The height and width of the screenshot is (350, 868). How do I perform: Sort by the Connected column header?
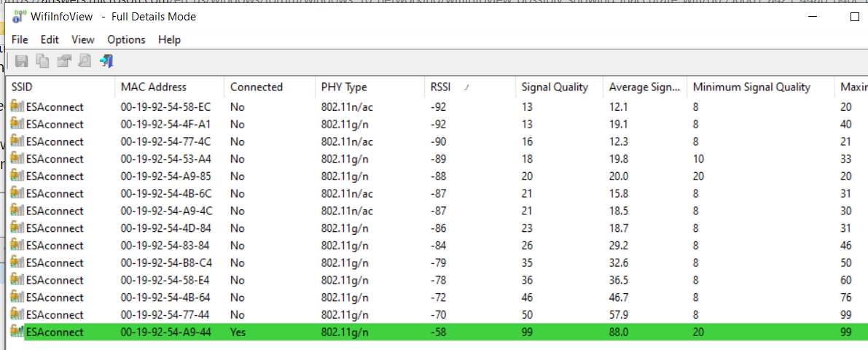(x=270, y=87)
